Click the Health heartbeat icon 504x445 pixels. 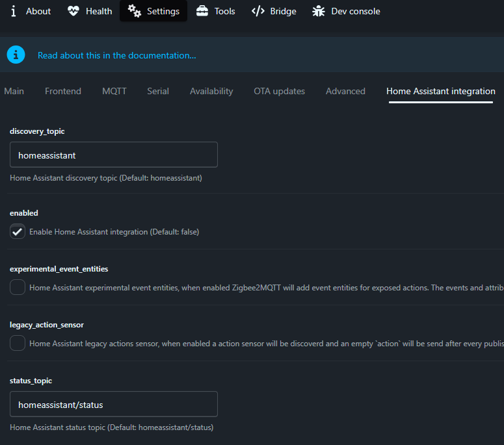tap(73, 11)
